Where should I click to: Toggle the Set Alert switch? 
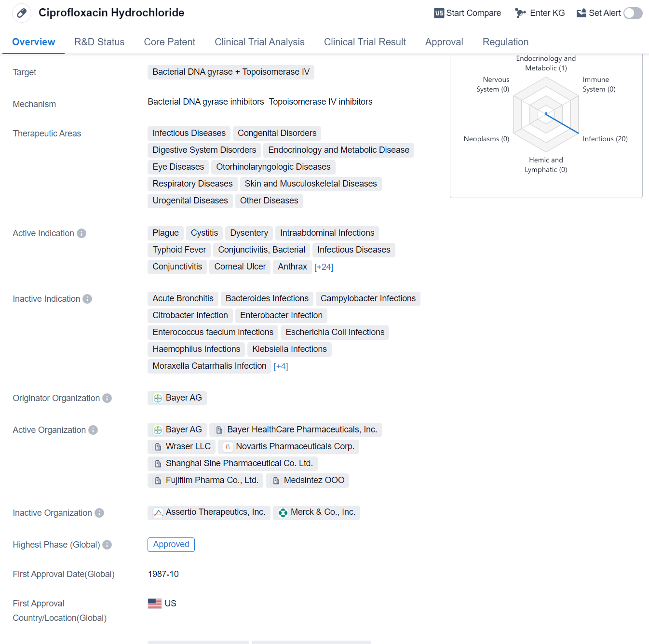[633, 13]
